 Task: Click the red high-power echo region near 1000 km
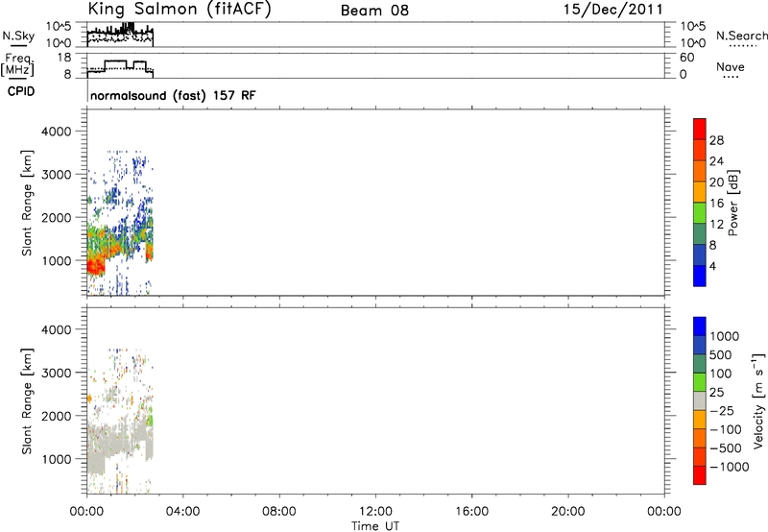95,267
